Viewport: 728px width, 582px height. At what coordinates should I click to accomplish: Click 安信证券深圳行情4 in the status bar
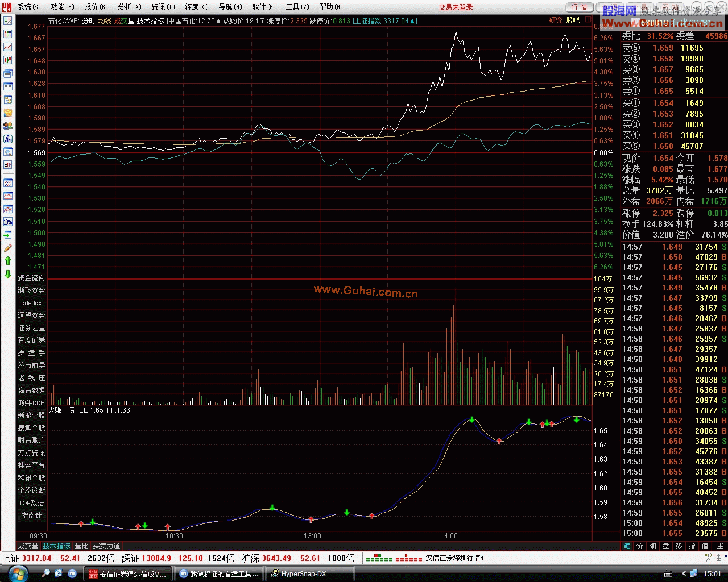pos(454,559)
